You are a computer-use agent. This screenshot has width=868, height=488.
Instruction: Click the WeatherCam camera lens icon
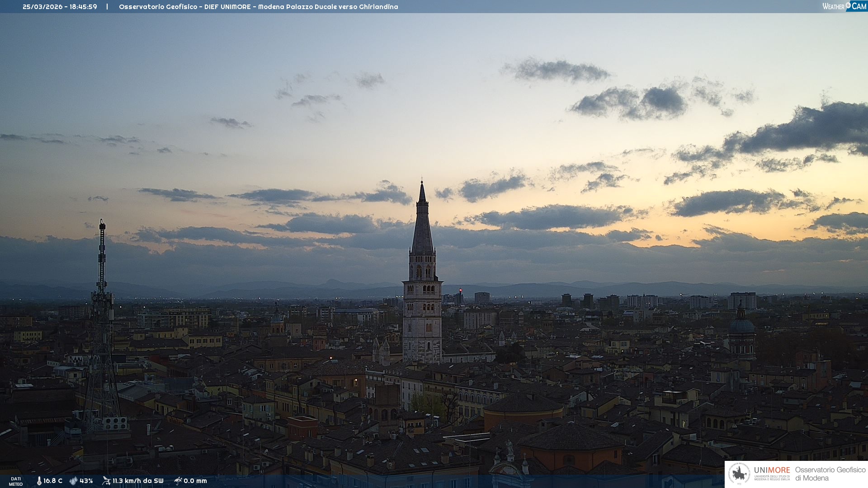(848, 5)
